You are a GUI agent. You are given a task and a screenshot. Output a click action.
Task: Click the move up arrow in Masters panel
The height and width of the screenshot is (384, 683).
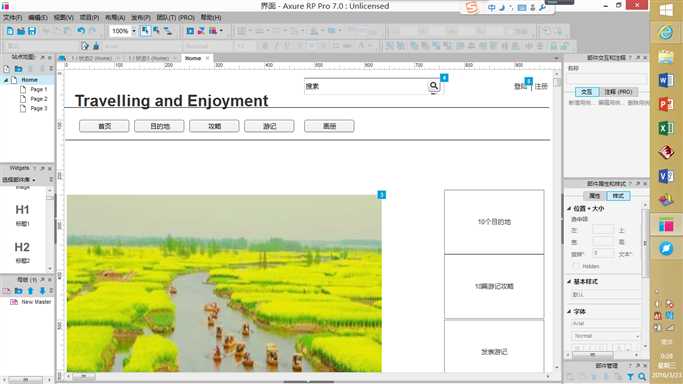[x=30, y=290]
